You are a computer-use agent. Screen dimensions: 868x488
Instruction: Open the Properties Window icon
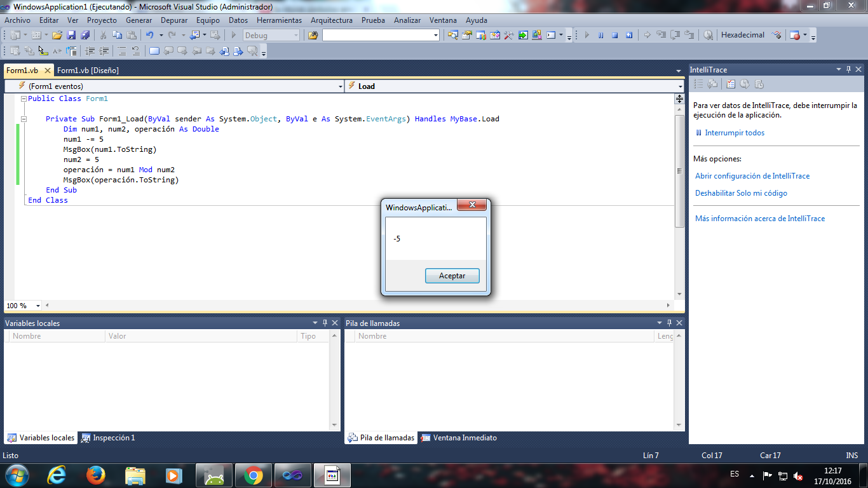(466, 36)
